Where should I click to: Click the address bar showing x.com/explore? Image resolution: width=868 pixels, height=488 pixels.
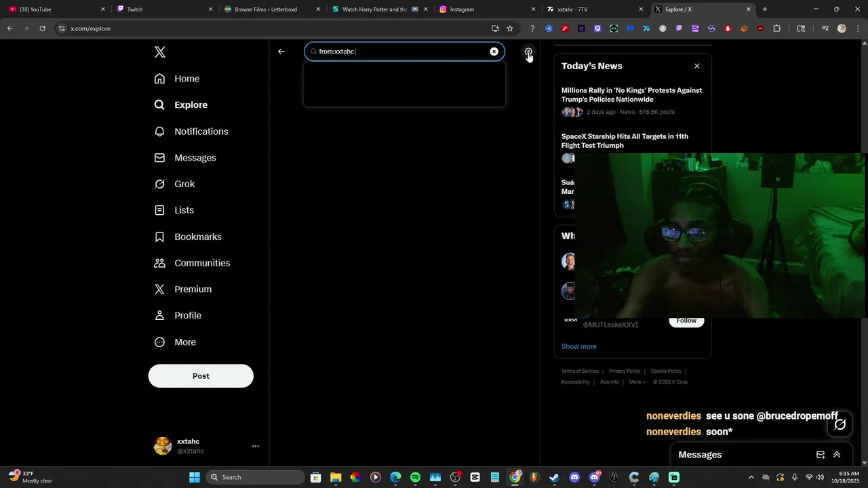[x=271, y=28]
